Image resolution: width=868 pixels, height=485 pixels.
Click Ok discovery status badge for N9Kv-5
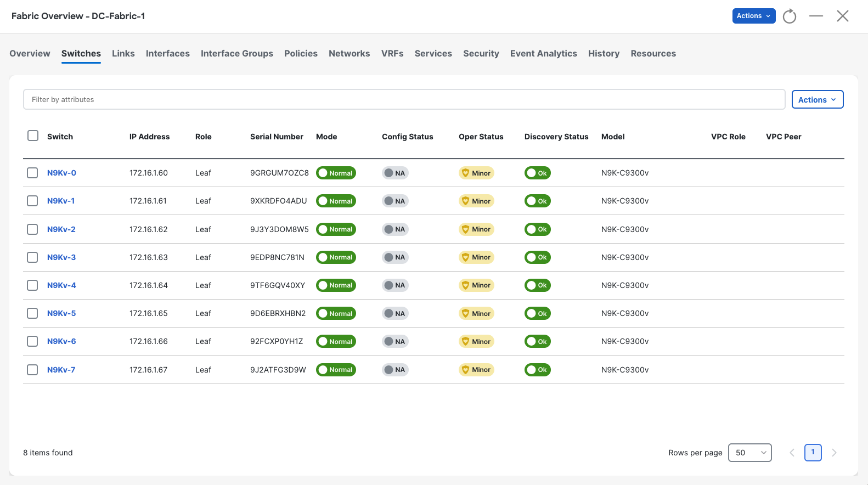pyautogui.click(x=538, y=313)
